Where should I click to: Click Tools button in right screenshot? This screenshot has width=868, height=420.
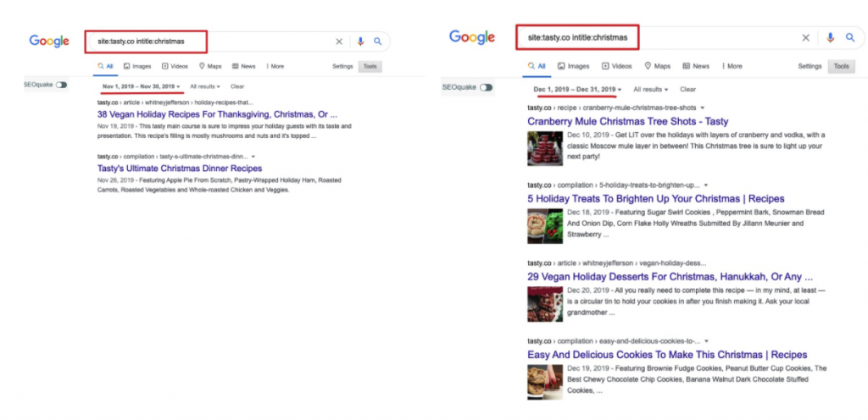click(x=842, y=66)
